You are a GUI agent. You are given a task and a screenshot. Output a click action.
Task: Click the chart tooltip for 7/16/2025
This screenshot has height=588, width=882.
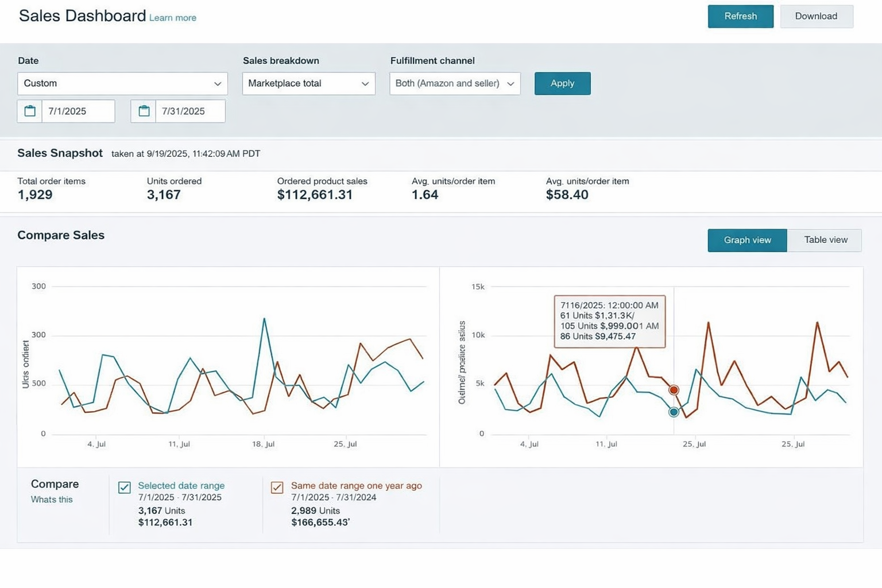coord(609,321)
